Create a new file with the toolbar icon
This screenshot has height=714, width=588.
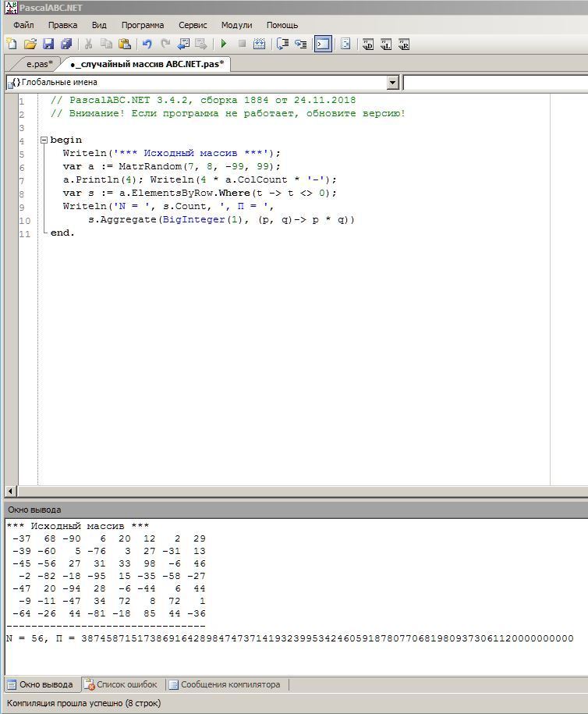point(12,44)
